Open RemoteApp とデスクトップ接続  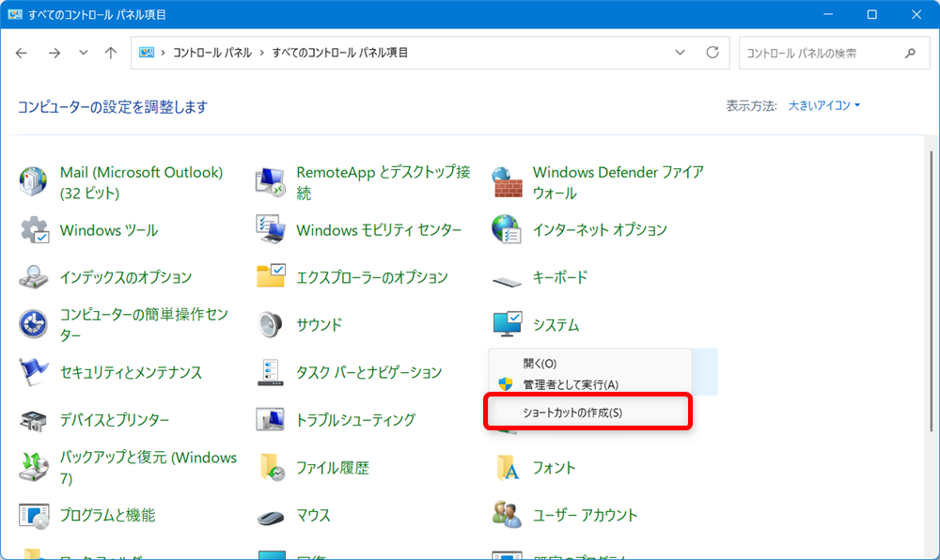coord(376,182)
